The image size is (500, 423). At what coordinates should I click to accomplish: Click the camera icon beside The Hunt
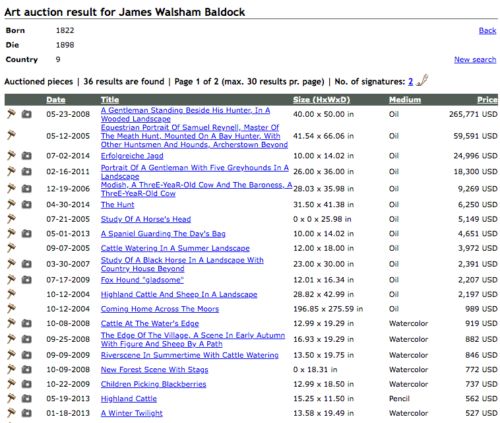(27, 204)
